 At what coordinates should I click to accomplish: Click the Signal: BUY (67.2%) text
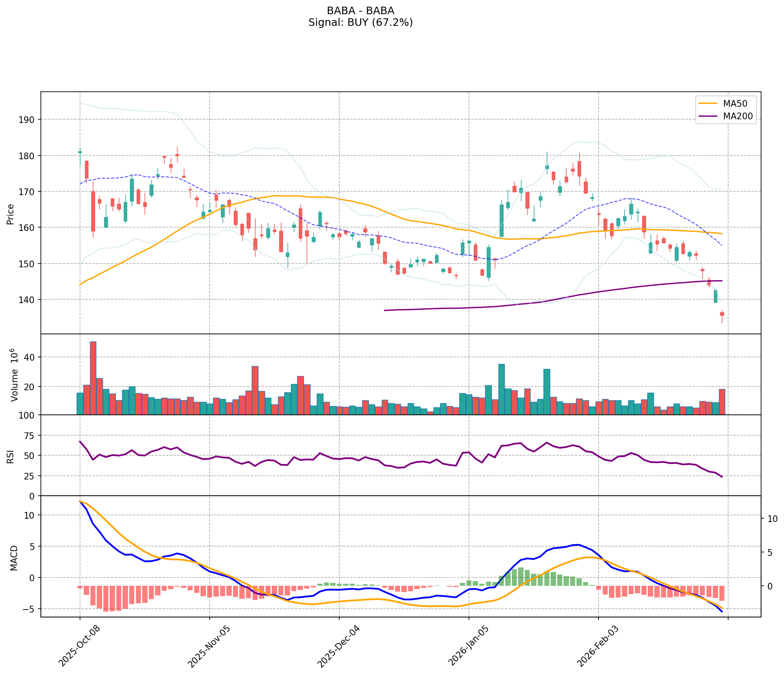[x=360, y=23]
